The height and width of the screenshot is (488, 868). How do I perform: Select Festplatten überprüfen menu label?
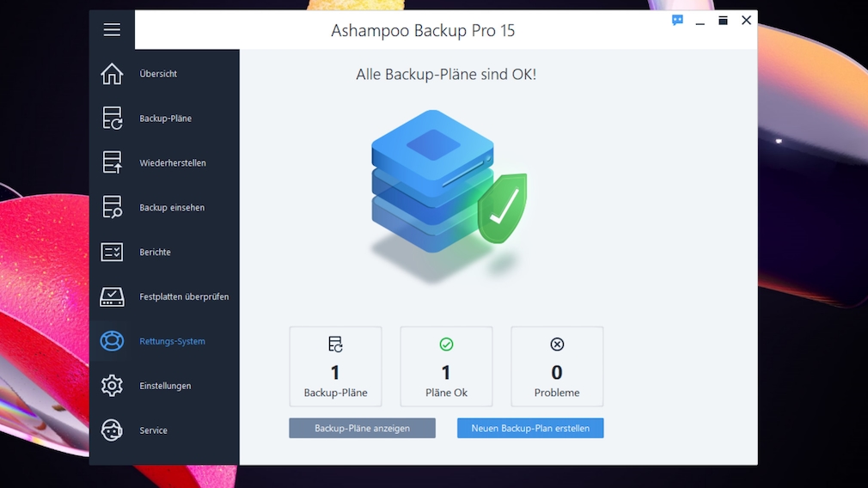click(x=184, y=296)
